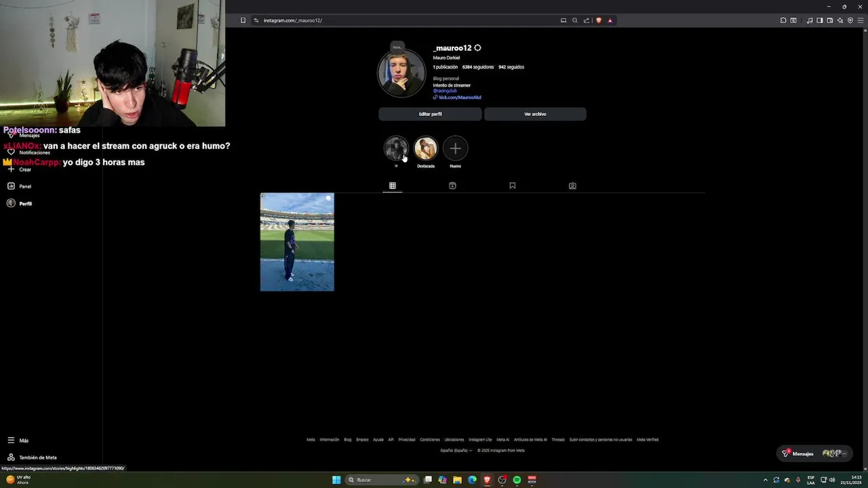Open the browser hamburger menu

click(x=861, y=20)
